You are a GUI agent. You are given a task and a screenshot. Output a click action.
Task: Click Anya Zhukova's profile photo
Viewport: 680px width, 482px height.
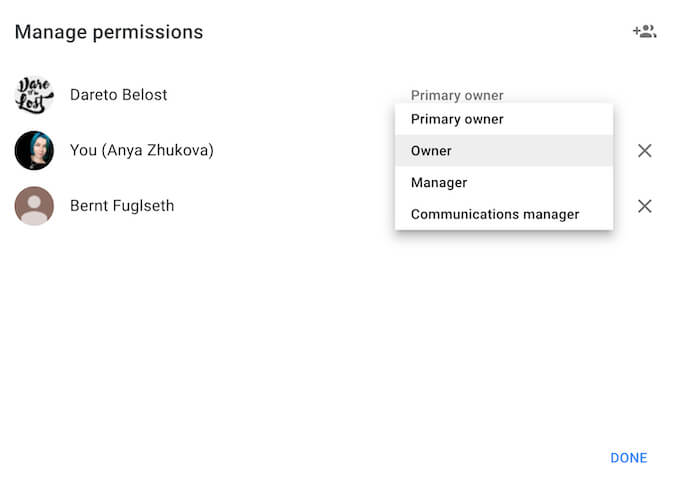point(34,151)
